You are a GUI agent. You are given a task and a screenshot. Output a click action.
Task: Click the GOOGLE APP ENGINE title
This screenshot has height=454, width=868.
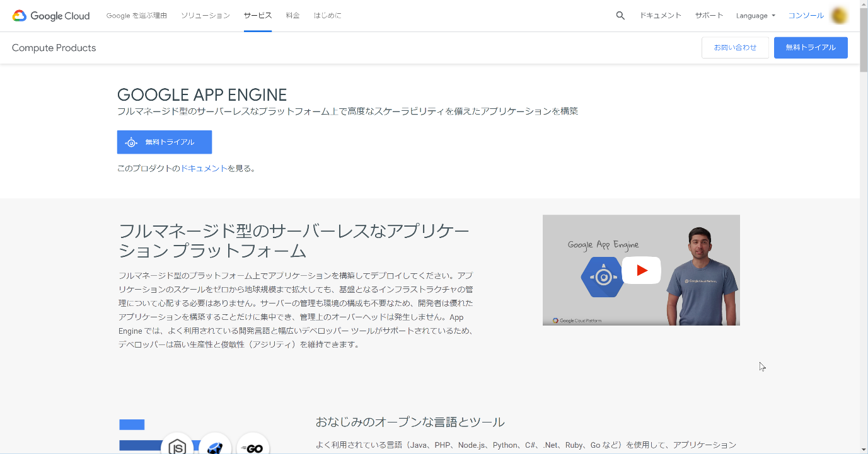click(x=202, y=95)
